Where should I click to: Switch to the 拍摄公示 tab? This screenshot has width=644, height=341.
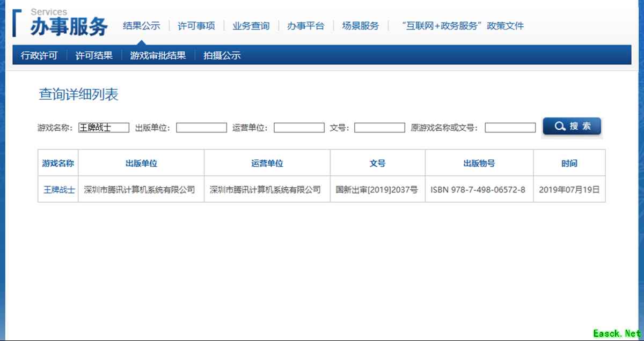[x=222, y=55]
